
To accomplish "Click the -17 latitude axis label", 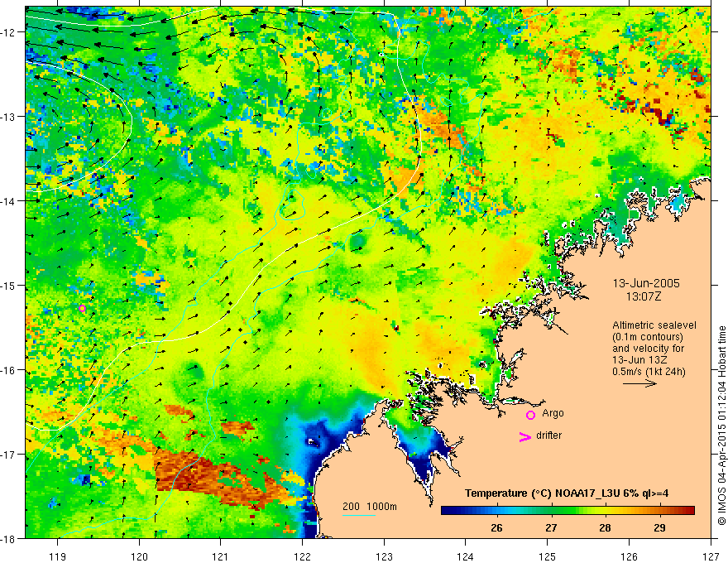I will (10, 455).
